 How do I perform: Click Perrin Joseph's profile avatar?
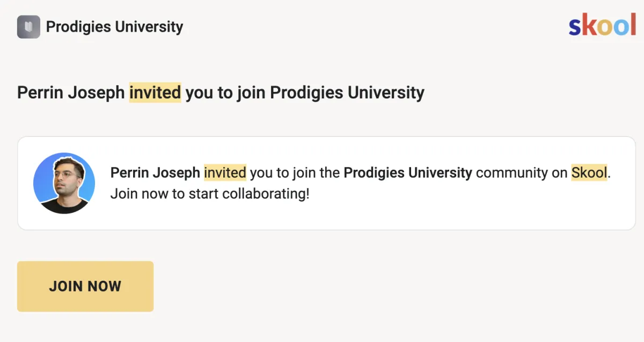tap(64, 183)
